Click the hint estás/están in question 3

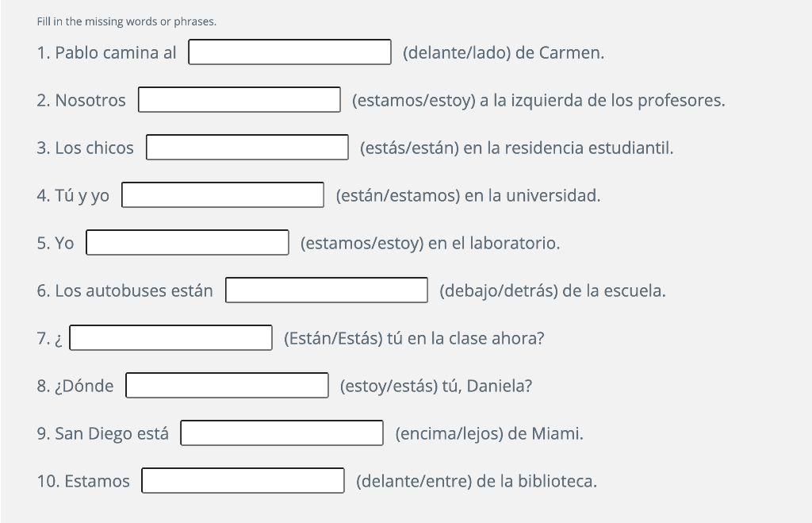coord(407,147)
